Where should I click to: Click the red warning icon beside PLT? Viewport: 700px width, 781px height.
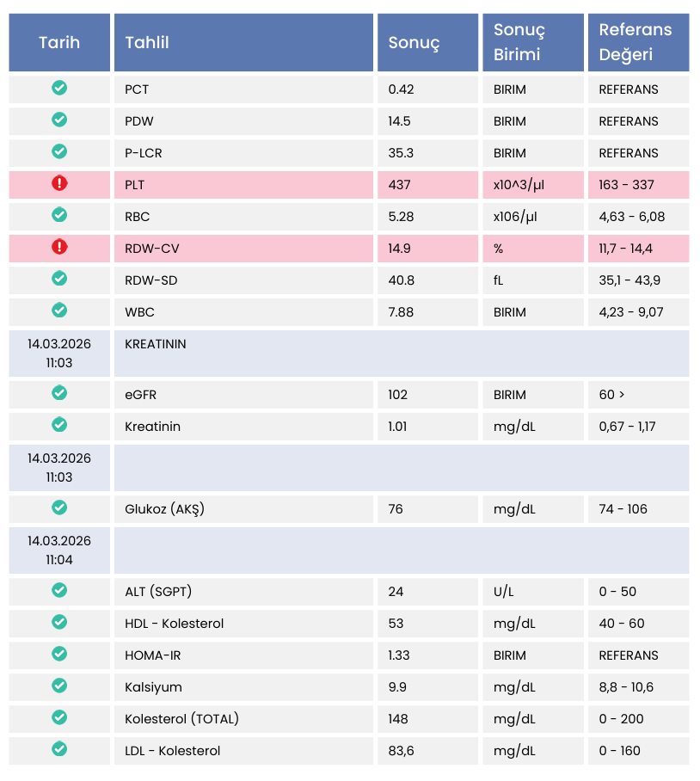(59, 183)
